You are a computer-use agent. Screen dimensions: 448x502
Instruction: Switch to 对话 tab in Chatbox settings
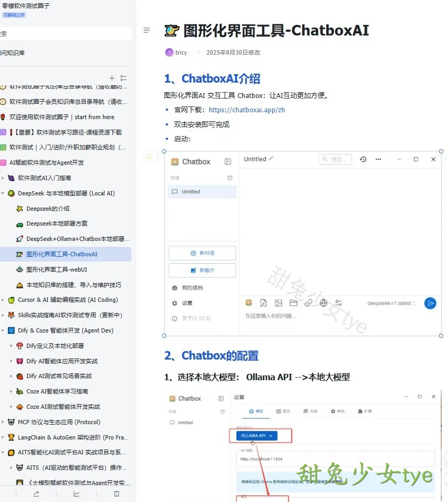(x=310, y=411)
